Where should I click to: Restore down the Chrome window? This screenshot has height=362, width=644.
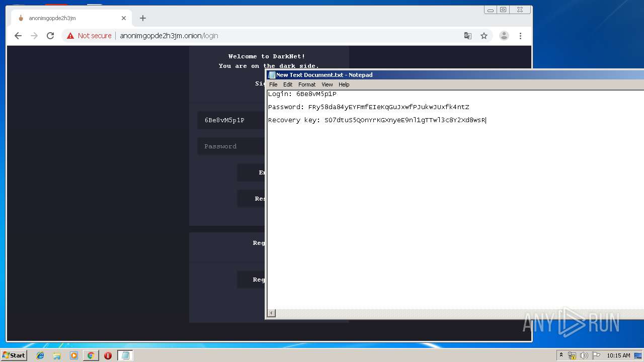(x=503, y=10)
